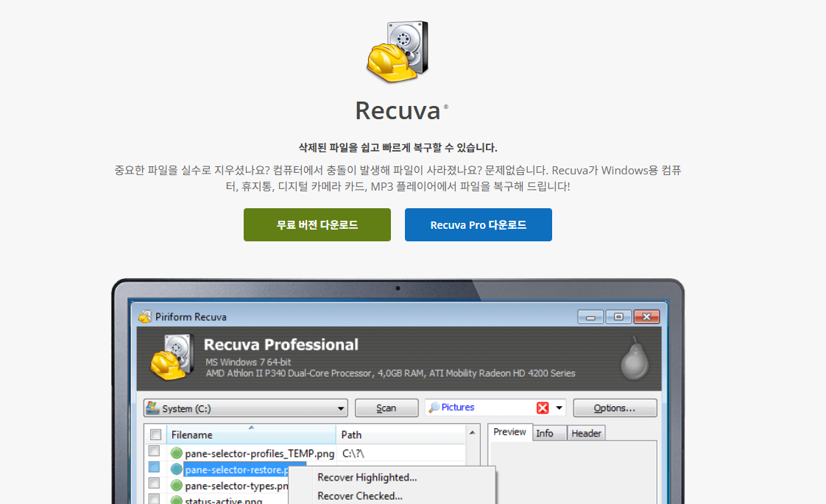826x504 pixels.
Task: Click status dot of pane-selector-restore row
Action: 177,469
